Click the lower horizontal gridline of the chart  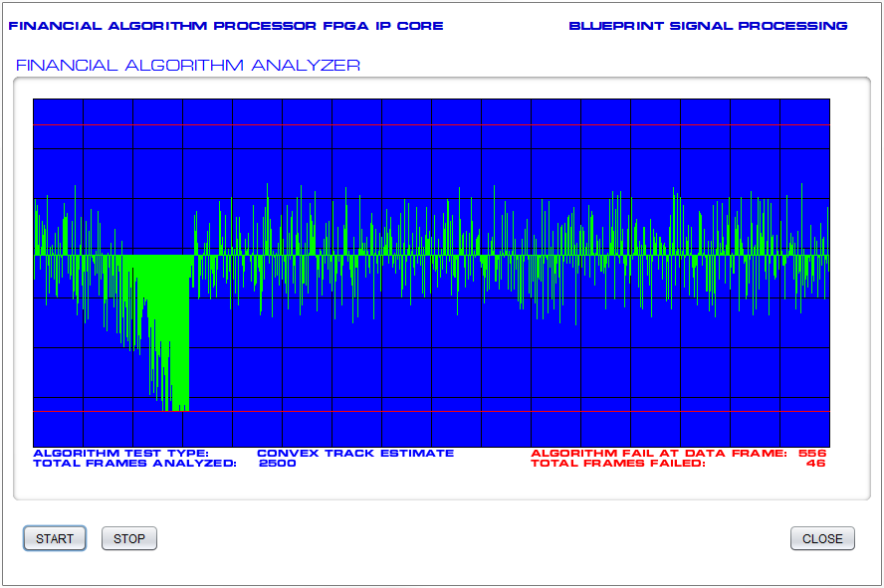(x=498, y=411)
